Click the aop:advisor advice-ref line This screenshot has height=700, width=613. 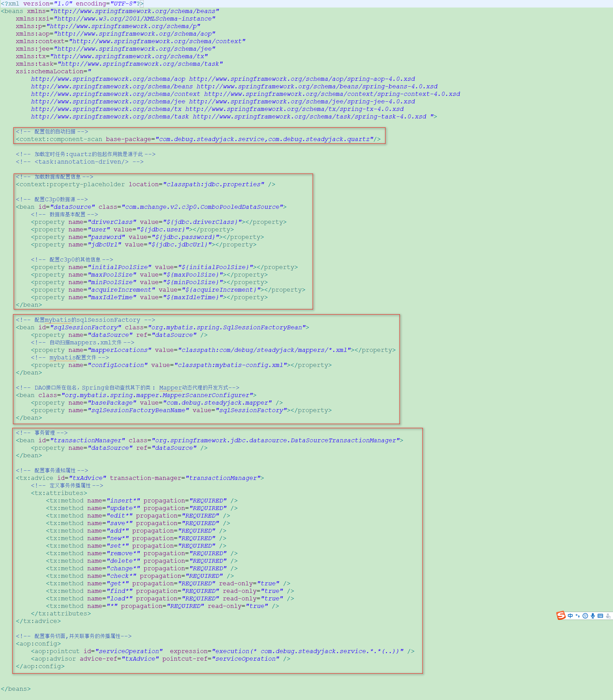pos(160,659)
